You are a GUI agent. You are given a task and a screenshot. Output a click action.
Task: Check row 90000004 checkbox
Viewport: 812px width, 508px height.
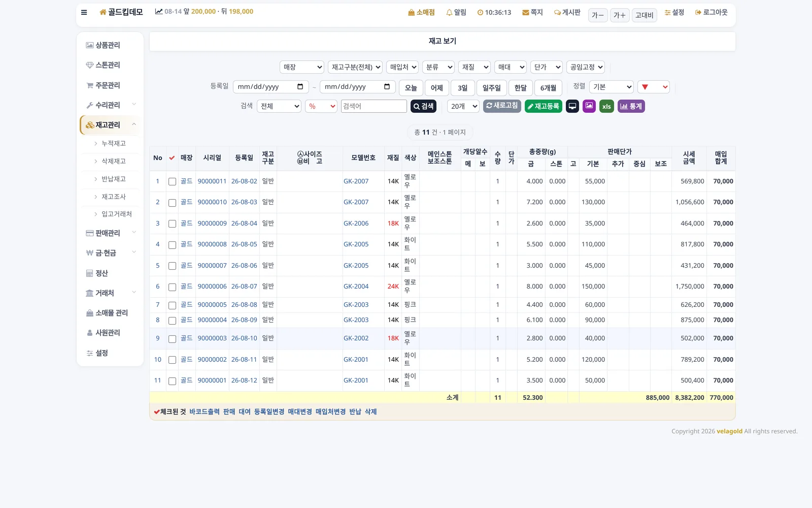click(173, 321)
